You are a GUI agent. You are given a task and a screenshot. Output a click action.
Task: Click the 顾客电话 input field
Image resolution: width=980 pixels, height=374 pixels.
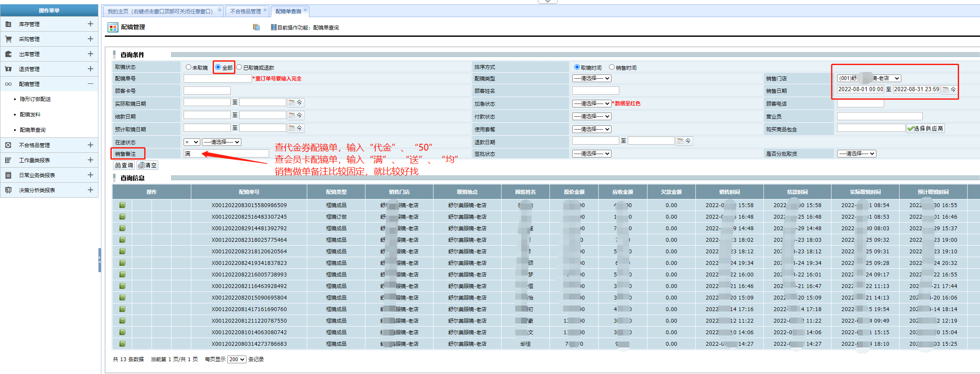tap(860, 104)
